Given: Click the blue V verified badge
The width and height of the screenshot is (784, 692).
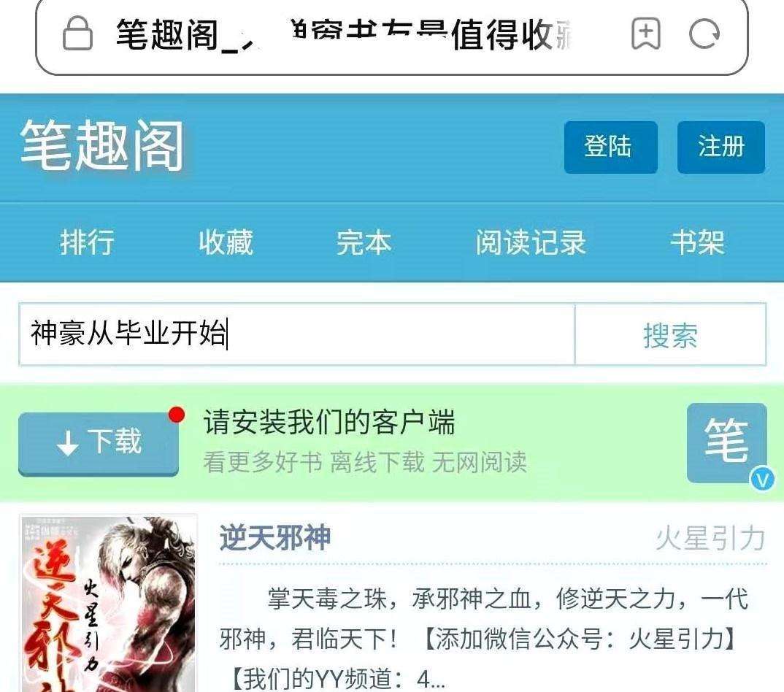Looking at the screenshot, I should click(x=762, y=480).
